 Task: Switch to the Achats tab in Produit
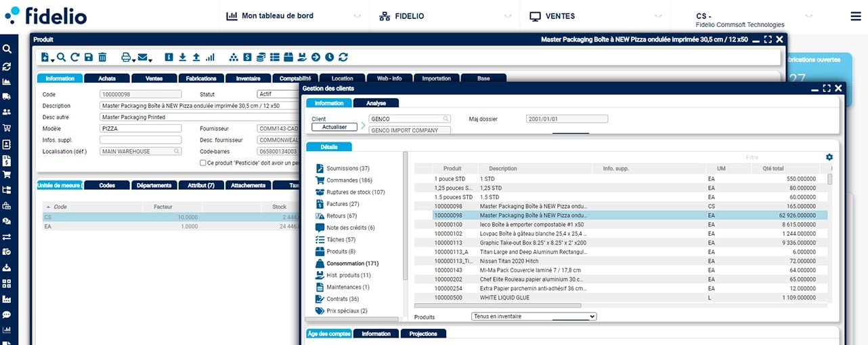point(107,79)
